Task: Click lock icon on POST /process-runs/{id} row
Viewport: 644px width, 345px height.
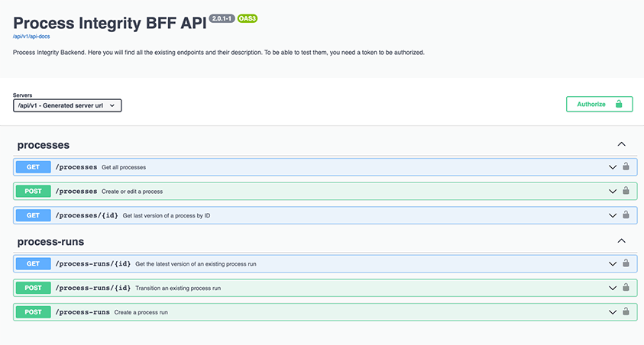Action: point(626,287)
